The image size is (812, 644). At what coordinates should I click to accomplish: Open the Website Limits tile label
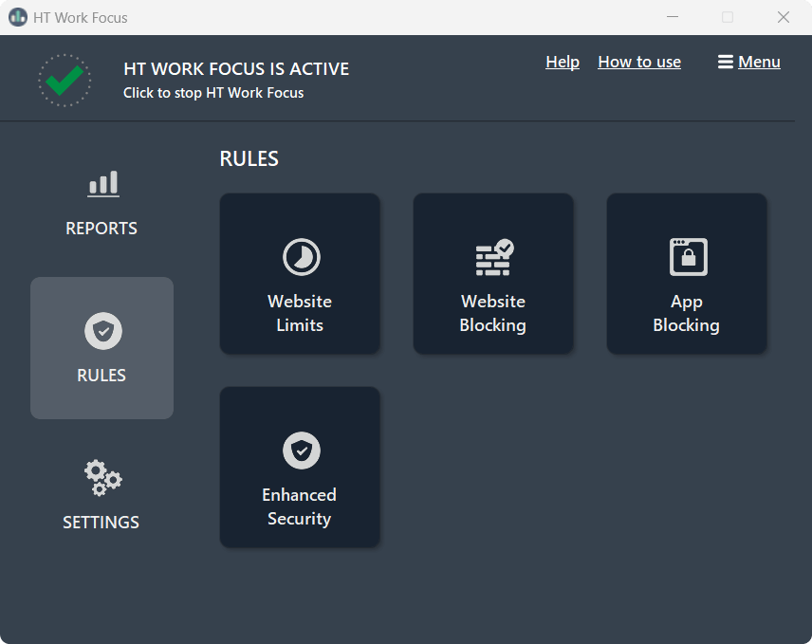pyautogui.click(x=300, y=313)
